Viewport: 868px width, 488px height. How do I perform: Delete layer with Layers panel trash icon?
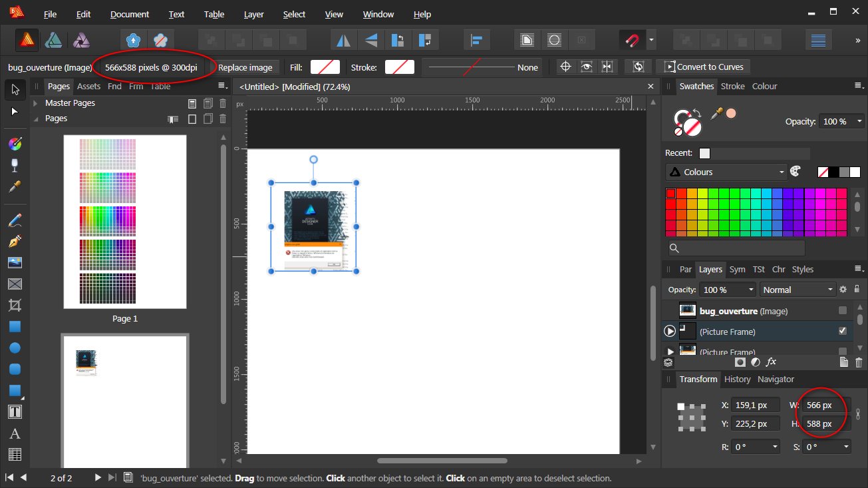(859, 362)
